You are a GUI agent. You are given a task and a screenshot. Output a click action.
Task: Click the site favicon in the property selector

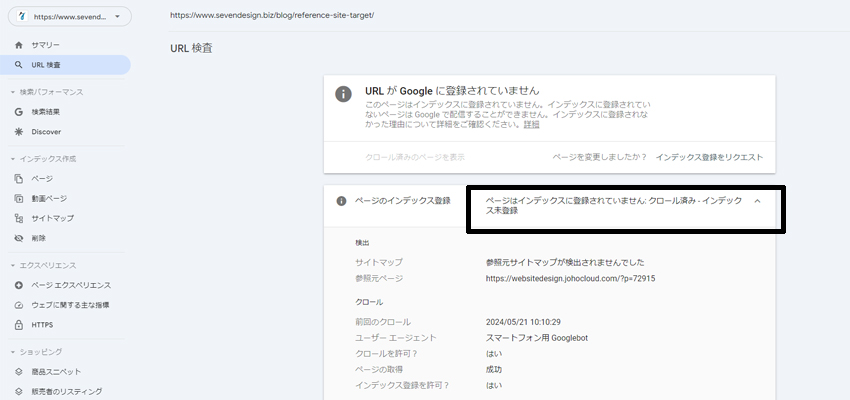pyautogui.click(x=22, y=16)
